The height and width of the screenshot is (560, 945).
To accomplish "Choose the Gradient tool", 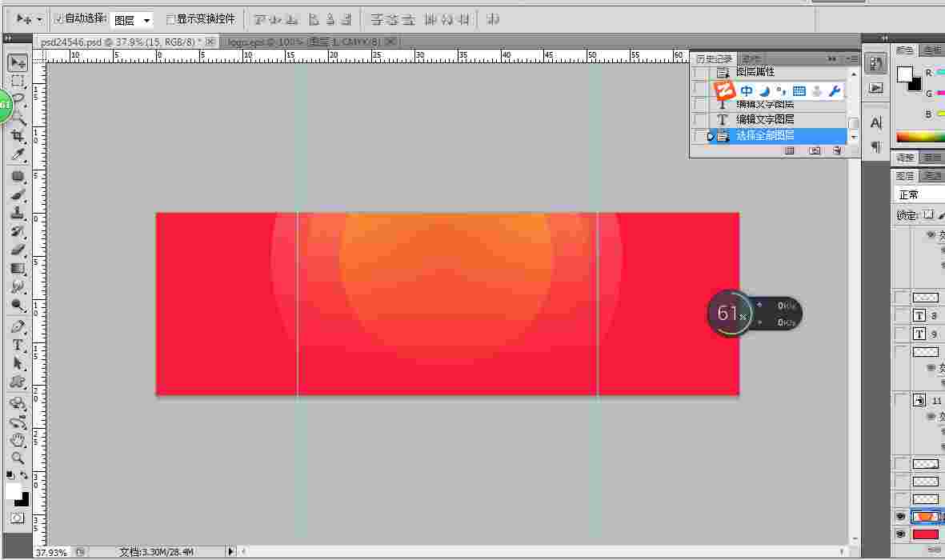I will point(18,269).
